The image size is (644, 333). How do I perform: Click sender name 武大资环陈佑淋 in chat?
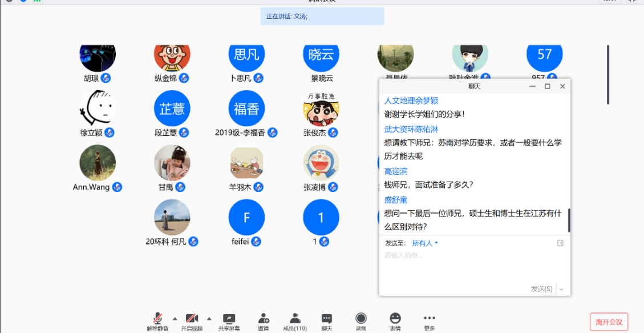411,129
